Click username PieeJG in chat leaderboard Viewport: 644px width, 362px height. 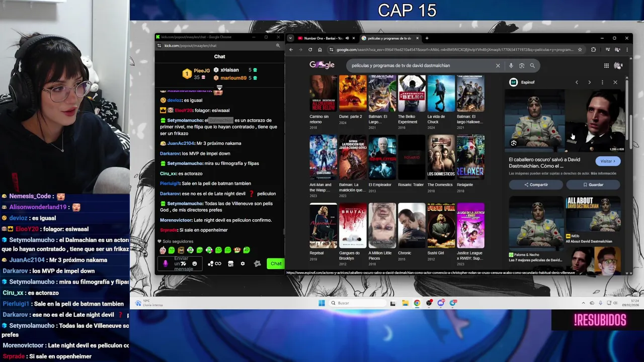coord(202,71)
